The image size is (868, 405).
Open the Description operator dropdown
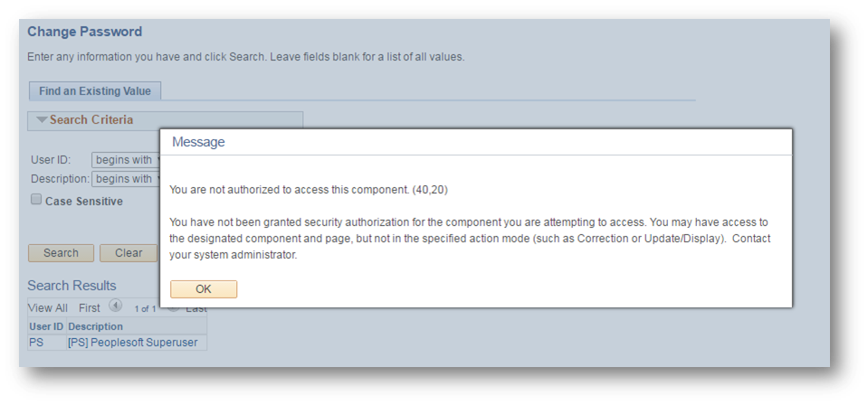126,179
